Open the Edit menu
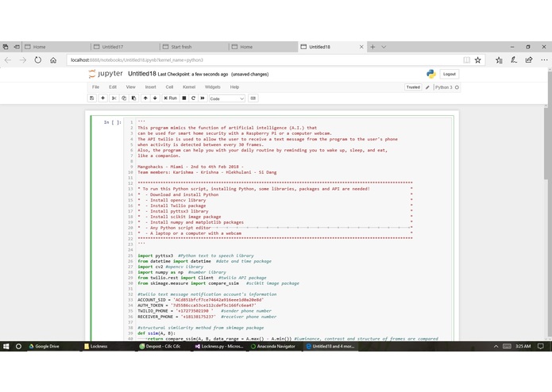This screenshot has height=392, width=552. [x=113, y=87]
